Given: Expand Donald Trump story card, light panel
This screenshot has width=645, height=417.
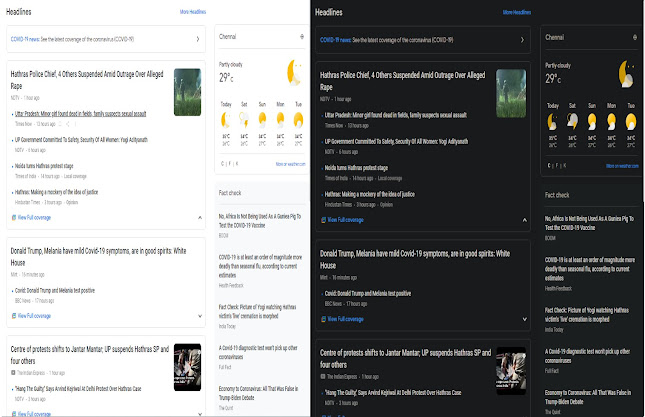Looking at the screenshot, I should tap(200, 316).
